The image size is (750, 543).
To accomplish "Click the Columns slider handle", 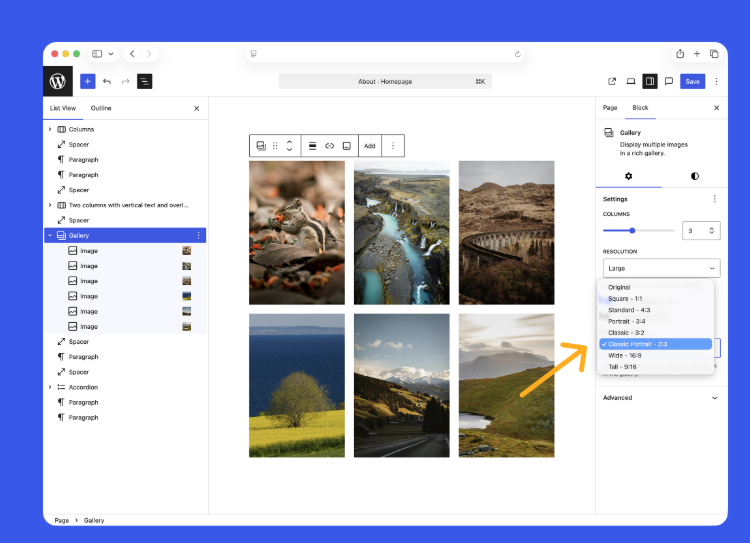I will [632, 231].
